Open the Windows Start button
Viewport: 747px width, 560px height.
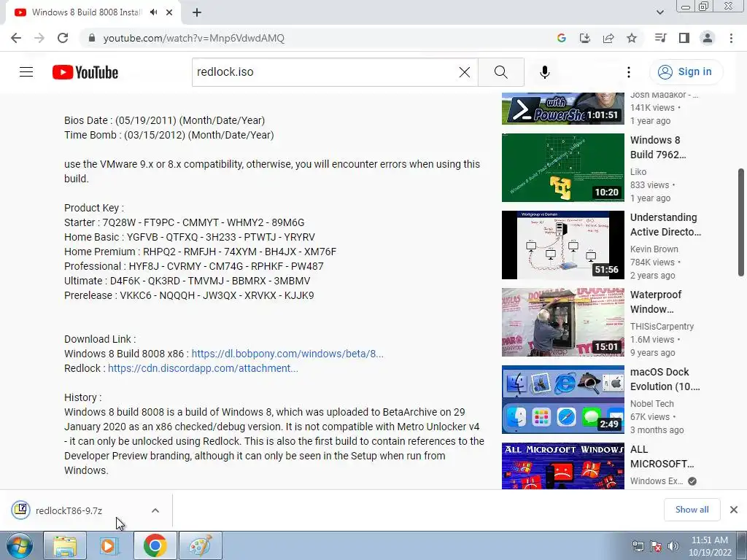(20, 545)
